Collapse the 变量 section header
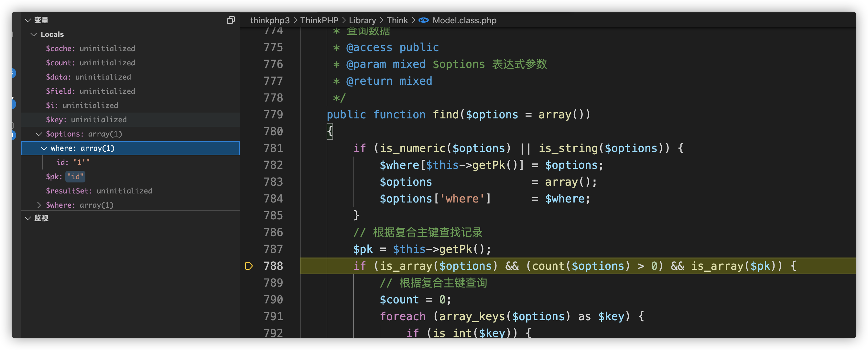The height and width of the screenshot is (350, 868). (x=28, y=20)
